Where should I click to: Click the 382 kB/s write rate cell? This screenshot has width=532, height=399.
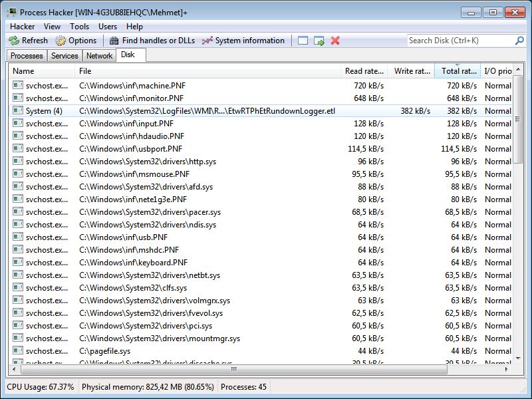tap(415, 111)
